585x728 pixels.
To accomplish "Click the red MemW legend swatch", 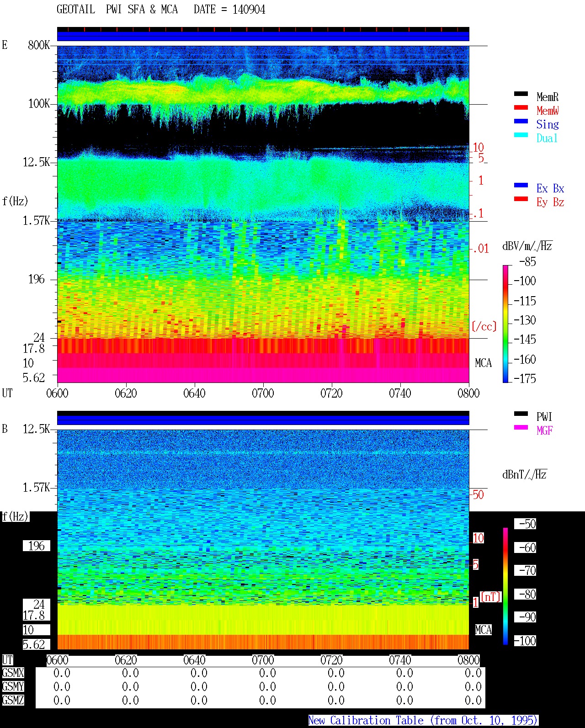I will tap(521, 107).
